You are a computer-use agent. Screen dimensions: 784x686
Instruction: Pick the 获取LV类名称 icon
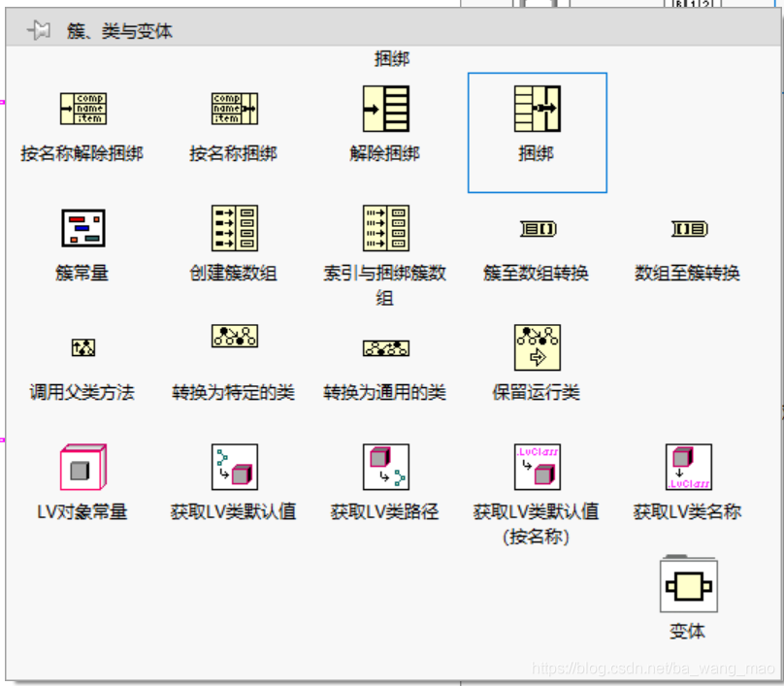pos(689,467)
